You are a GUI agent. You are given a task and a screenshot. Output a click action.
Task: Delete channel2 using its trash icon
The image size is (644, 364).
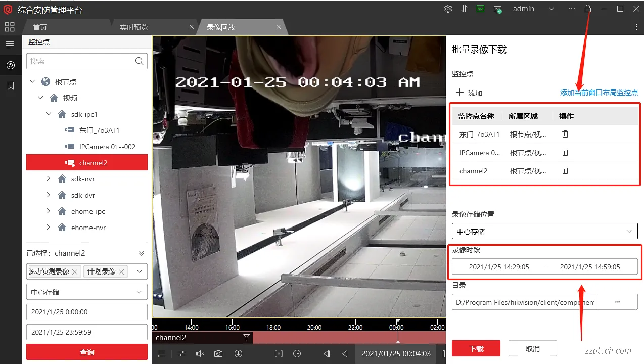pyautogui.click(x=565, y=170)
